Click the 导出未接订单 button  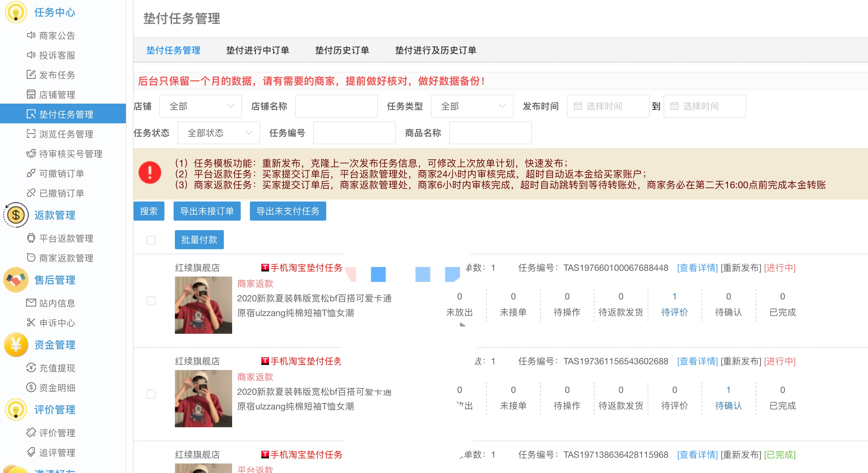point(207,211)
